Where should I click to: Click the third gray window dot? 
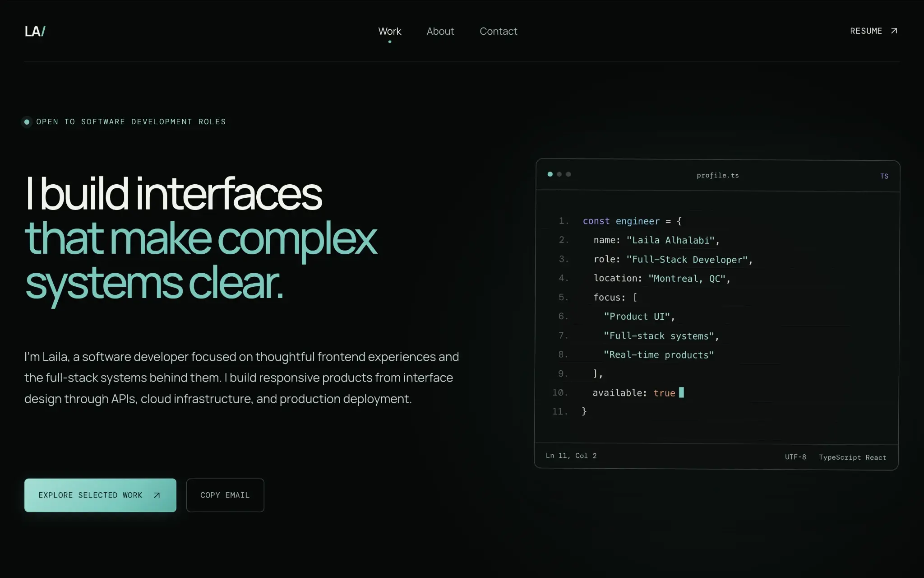click(568, 174)
